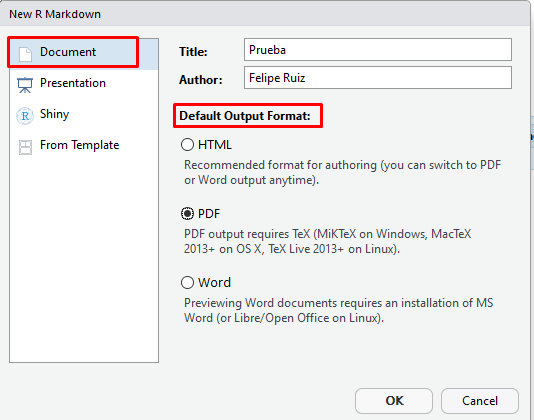Click the HTML text label
534x420 pixels.
[x=215, y=145]
